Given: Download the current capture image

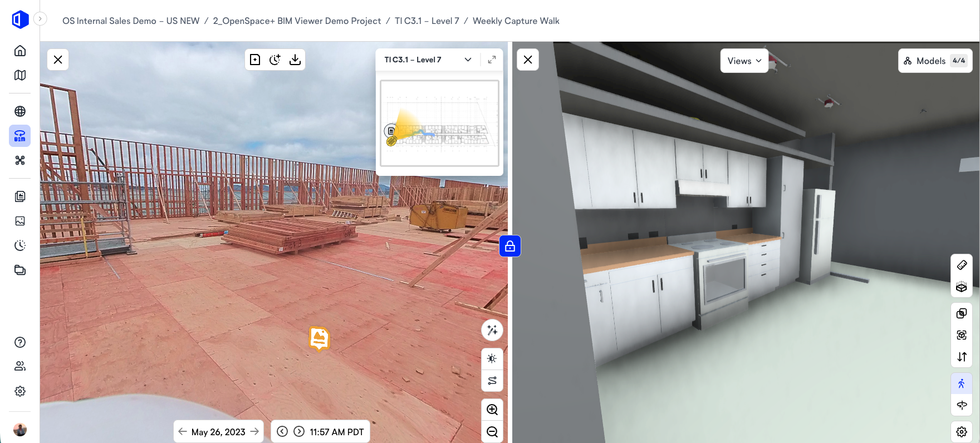Looking at the screenshot, I should (x=295, y=60).
